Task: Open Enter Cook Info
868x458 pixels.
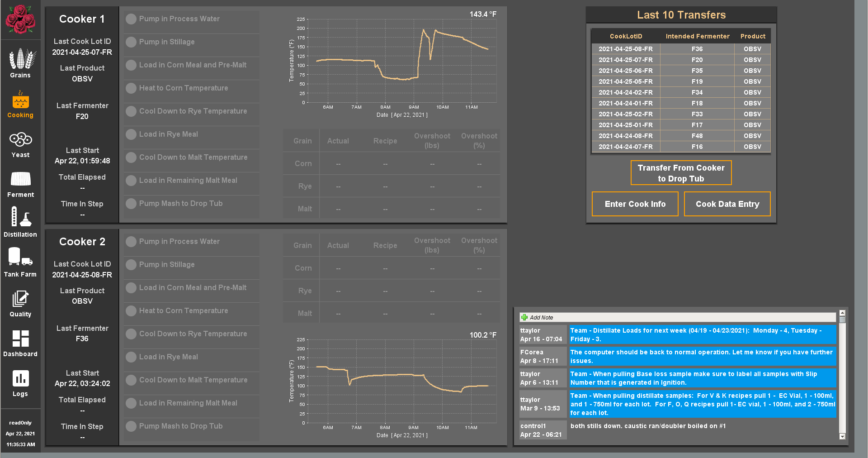Action: tap(635, 204)
